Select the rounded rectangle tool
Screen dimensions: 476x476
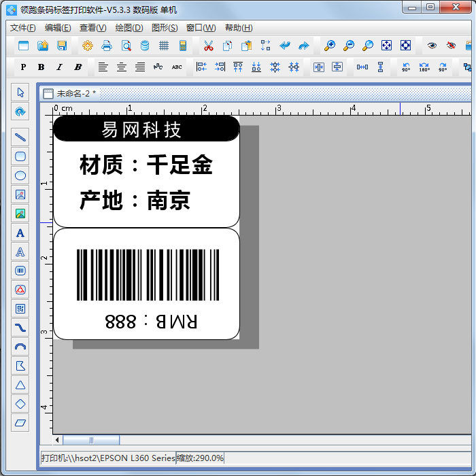pos(20,156)
